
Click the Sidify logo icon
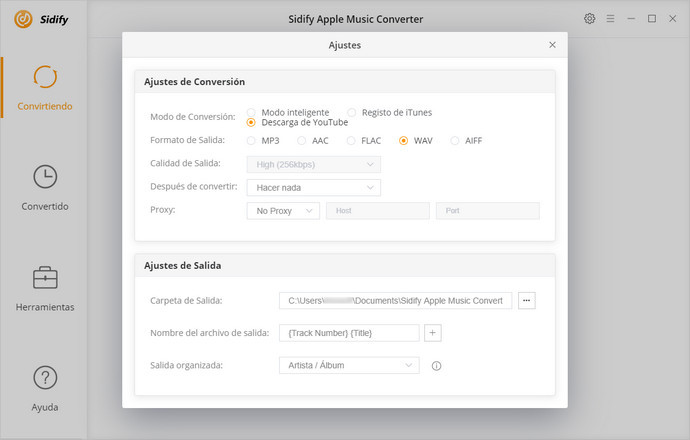pos(23,19)
